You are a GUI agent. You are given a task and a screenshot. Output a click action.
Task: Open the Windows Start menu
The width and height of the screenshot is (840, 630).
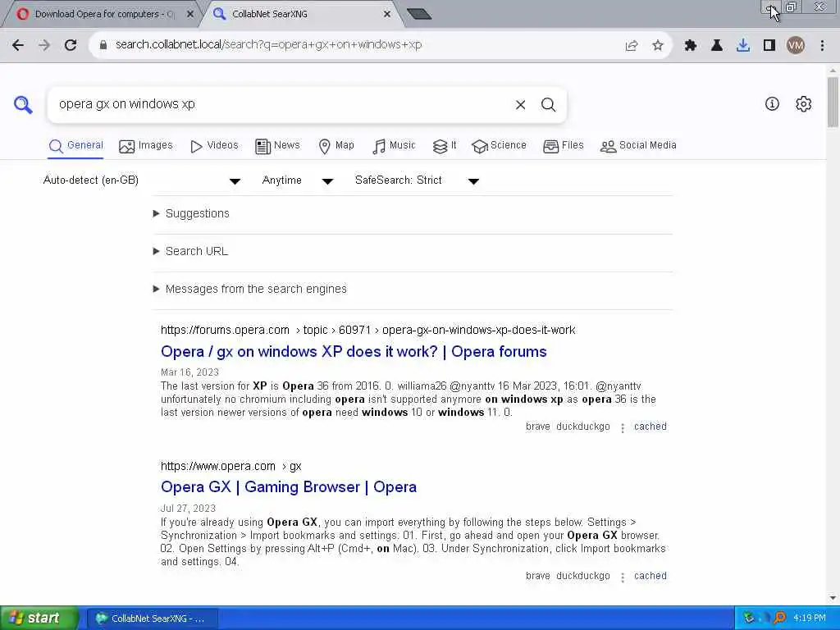(38, 619)
